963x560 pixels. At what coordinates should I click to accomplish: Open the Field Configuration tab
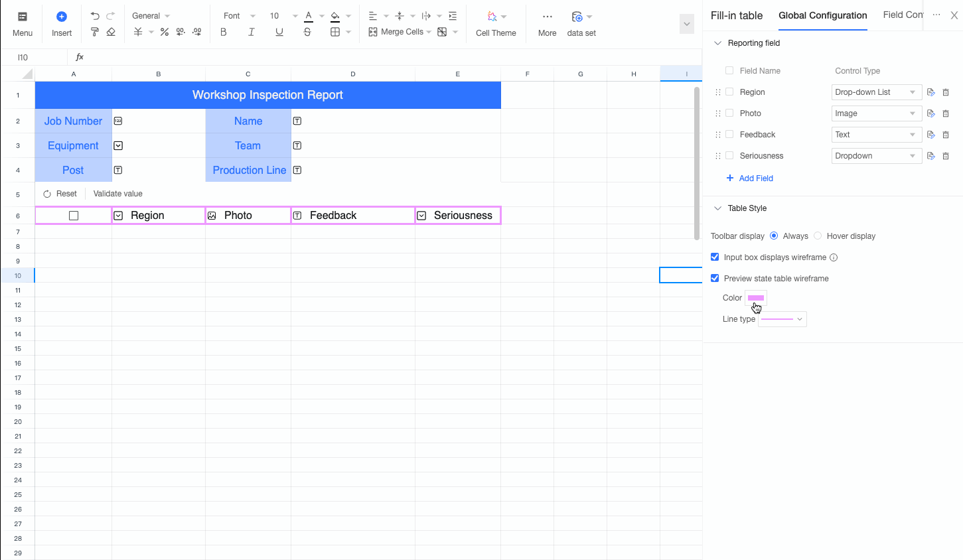point(903,15)
